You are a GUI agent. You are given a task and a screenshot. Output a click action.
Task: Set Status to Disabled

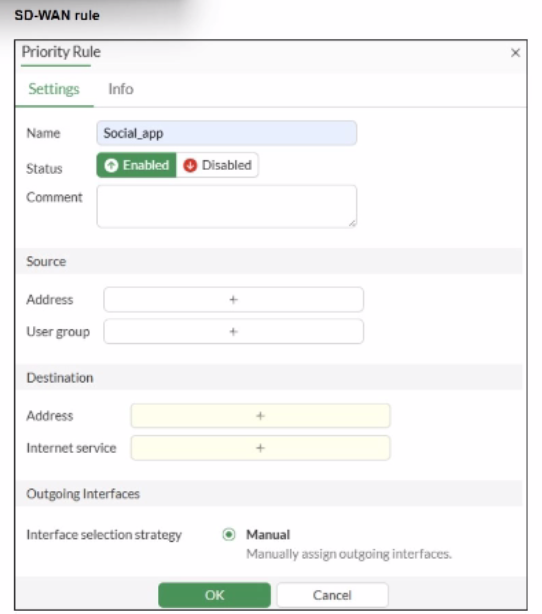(x=217, y=165)
